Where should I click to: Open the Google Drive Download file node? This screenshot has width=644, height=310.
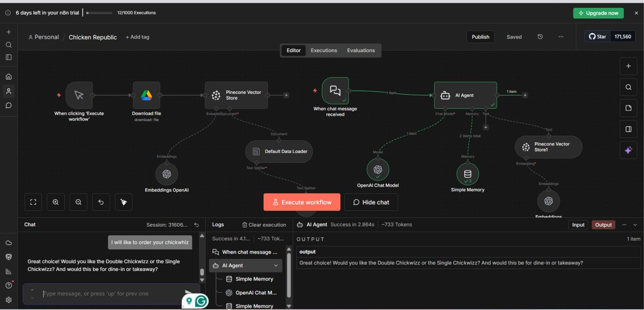tap(147, 95)
